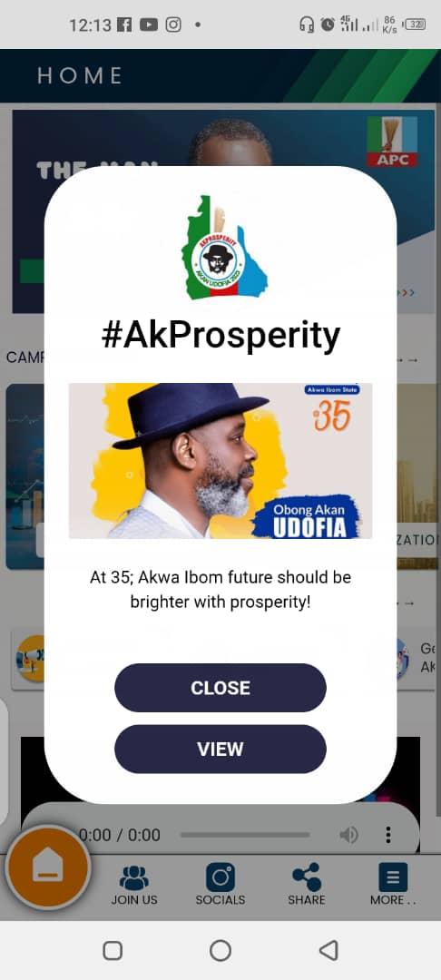Open audio player three-dot options
The width and height of the screenshot is (441, 980).
click(387, 835)
